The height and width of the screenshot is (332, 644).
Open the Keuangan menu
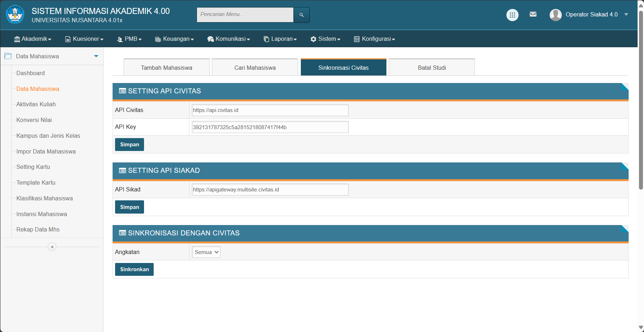coord(174,39)
